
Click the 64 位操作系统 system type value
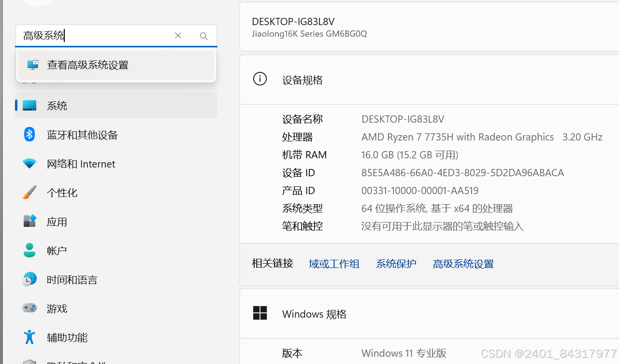(437, 209)
